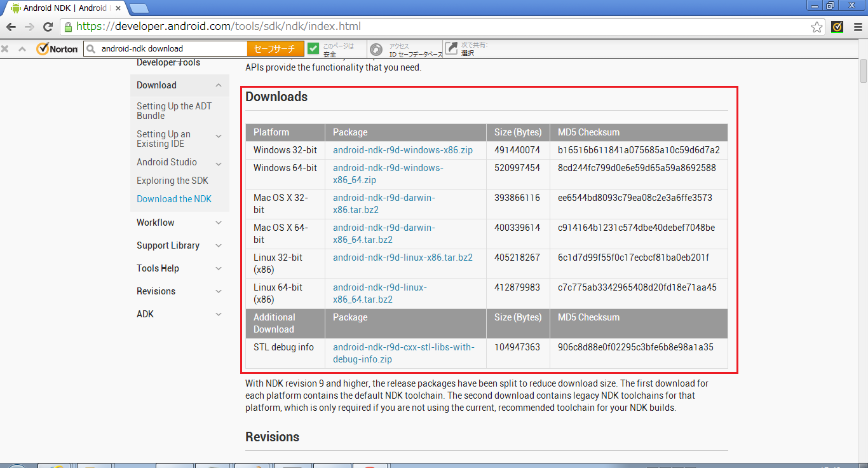Open Exploring the SDK sidebar link
This screenshot has width=868, height=468.
172,181
